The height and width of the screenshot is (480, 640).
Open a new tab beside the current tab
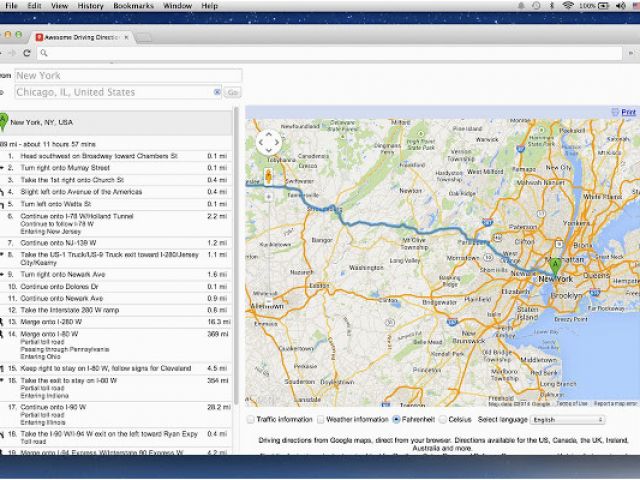[x=143, y=38]
